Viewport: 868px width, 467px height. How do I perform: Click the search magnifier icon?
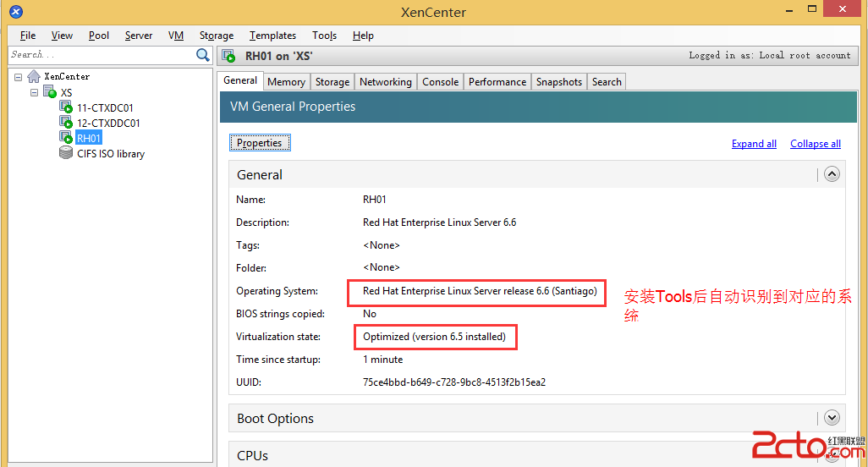click(202, 55)
